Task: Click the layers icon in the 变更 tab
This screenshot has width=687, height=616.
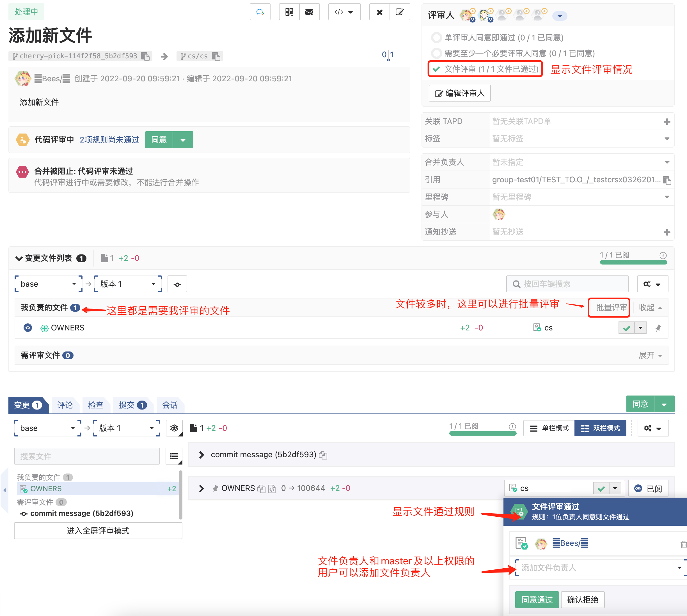Action: [174, 428]
